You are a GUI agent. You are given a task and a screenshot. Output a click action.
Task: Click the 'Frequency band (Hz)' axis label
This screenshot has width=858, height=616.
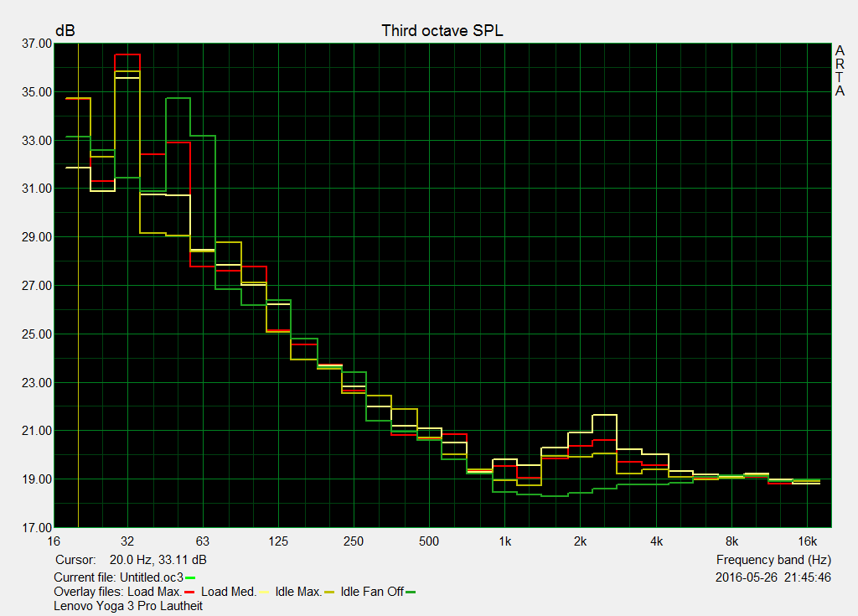click(x=773, y=560)
